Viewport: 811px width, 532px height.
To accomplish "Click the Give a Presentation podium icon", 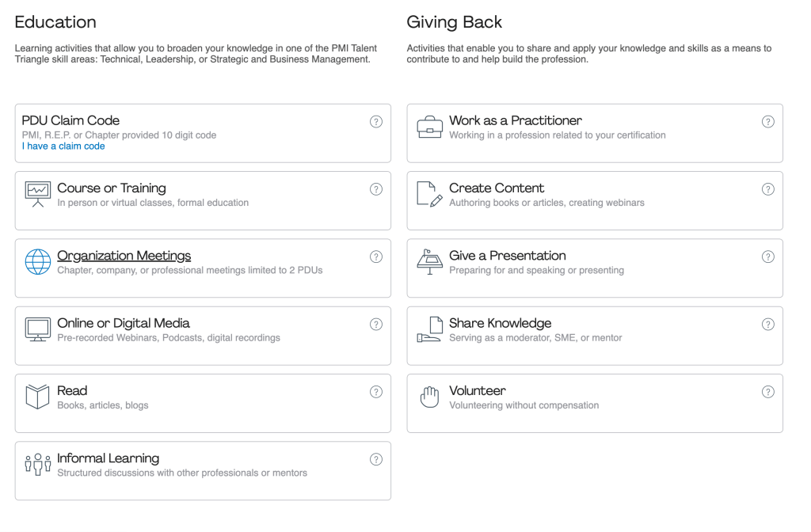I will pyautogui.click(x=429, y=262).
